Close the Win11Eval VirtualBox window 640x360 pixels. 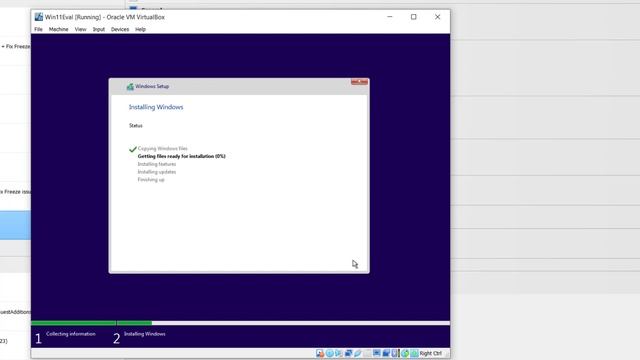[x=438, y=17]
